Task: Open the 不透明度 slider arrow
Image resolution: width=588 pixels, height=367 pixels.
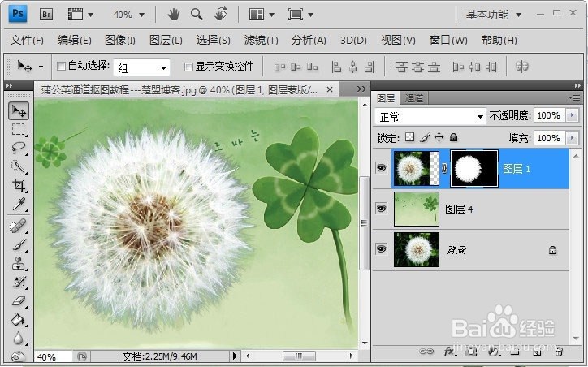Action: point(573,115)
